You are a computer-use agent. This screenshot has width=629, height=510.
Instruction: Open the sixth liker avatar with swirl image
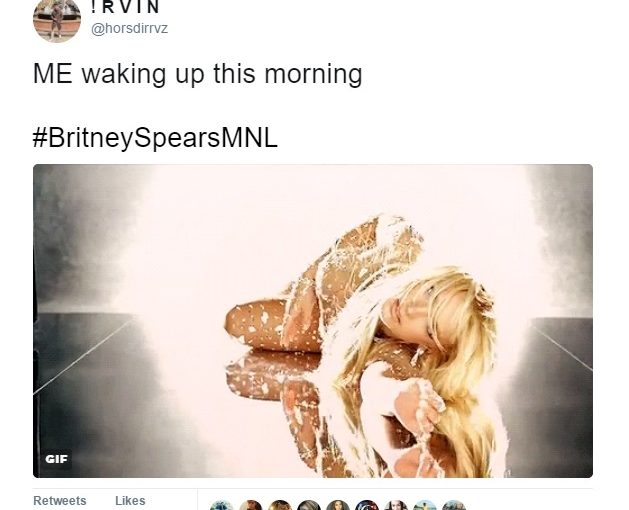click(x=367, y=505)
